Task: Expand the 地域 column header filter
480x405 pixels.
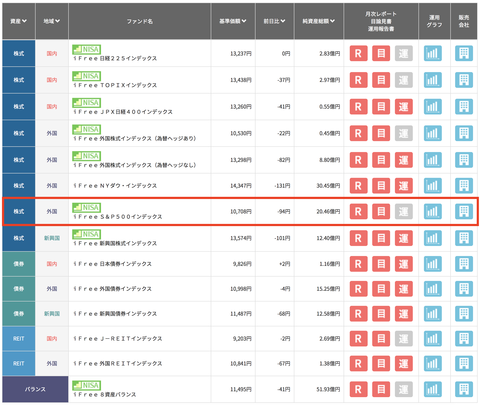Action: pyautogui.click(x=52, y=21)
